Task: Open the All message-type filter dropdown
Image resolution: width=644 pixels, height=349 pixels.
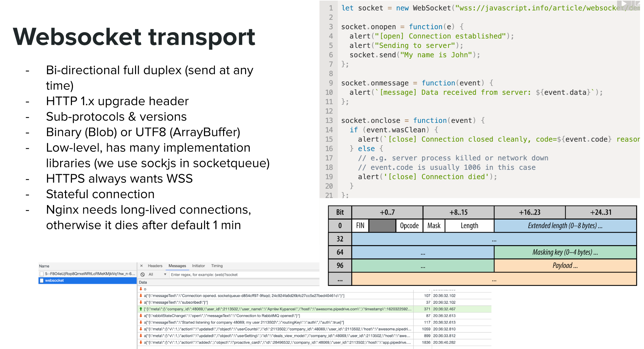Action: pos(158,274)
